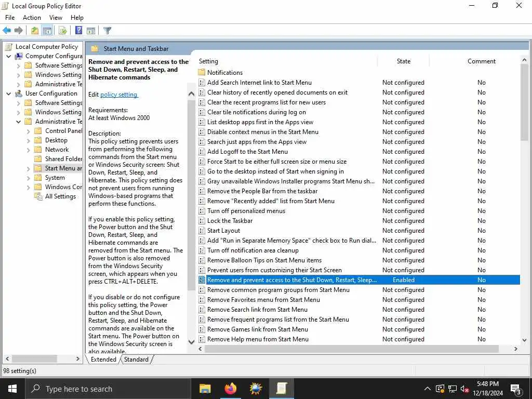
Task: Click description pane scroll down arrow
Action: pos(191,342)
